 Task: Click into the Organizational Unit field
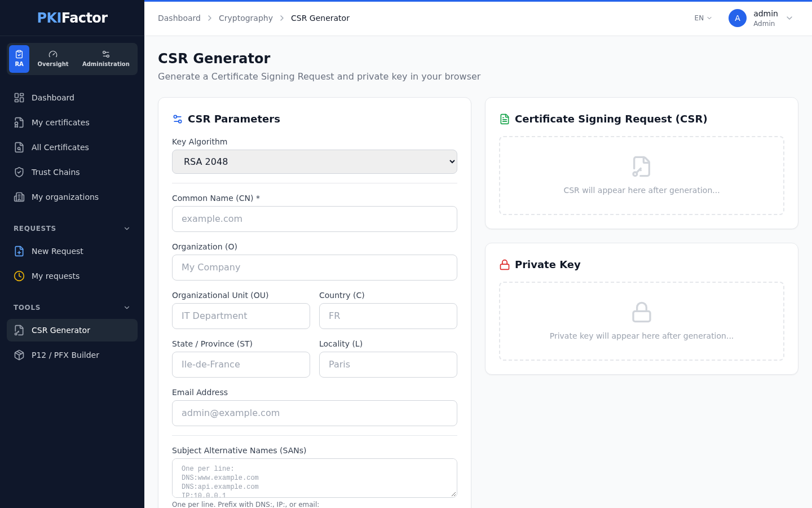point(241,316)
